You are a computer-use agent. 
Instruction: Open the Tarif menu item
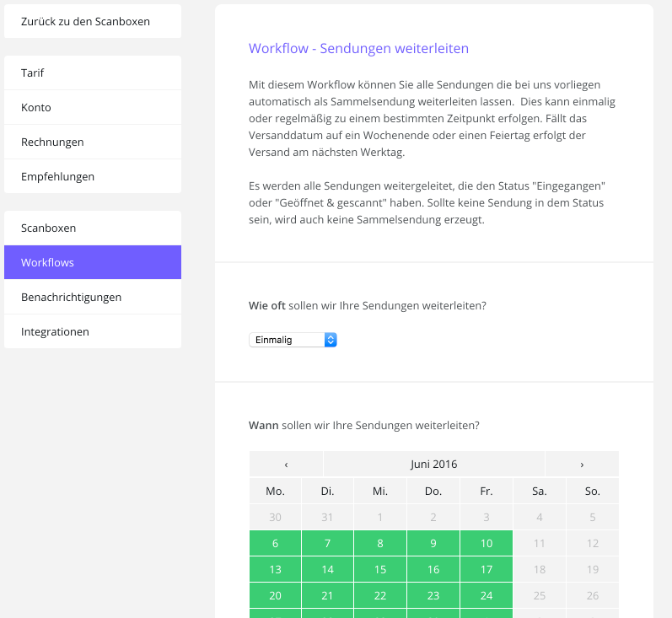(x=93, y=73)
